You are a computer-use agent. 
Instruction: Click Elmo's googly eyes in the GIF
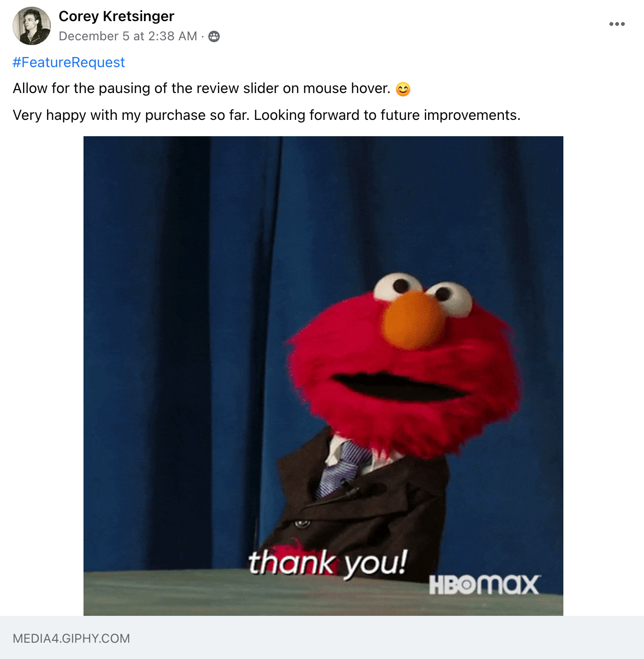pos(422,292)
